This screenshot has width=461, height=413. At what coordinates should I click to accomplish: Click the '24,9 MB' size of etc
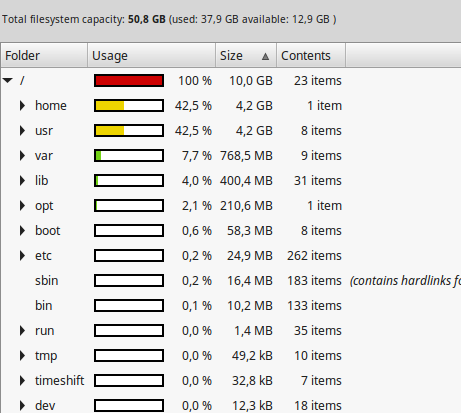[250, 256]
